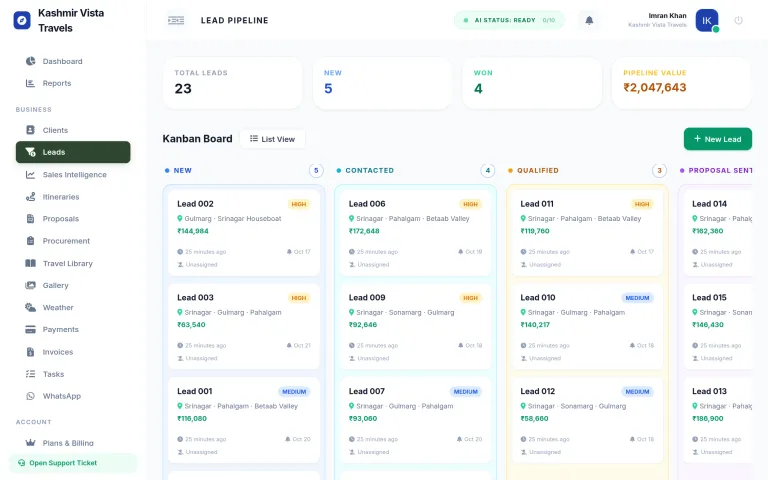Viewport: 768px width, 480px height.
Task: Open Support Ticket link in sidebar
Action: pyautogui.click(x=73, y=463)
